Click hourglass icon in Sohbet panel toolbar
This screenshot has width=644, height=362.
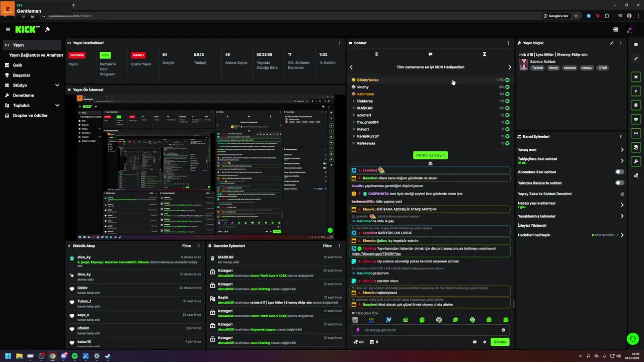pyautogui.click(x=485, y=54)
